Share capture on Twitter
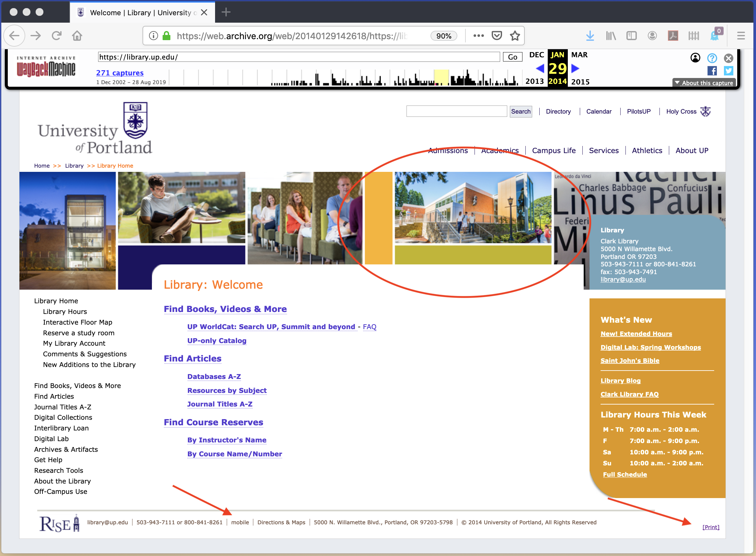This screenshot has height=556, width=756. pos(728,71)
